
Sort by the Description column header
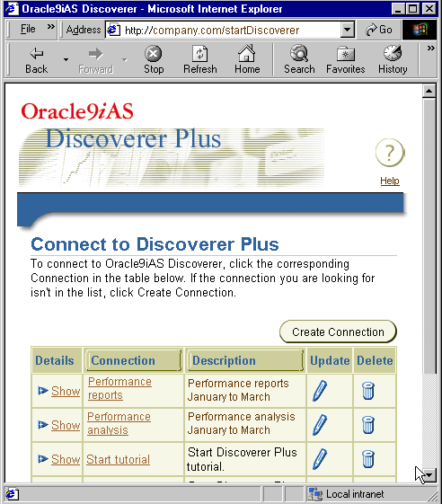click(245, 360)
